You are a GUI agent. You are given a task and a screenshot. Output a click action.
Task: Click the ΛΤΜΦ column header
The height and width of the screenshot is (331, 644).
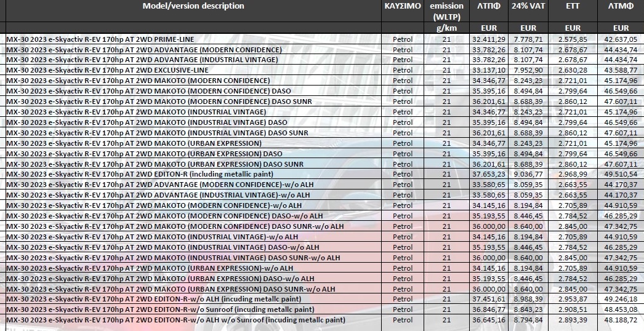tap(621, 6)
